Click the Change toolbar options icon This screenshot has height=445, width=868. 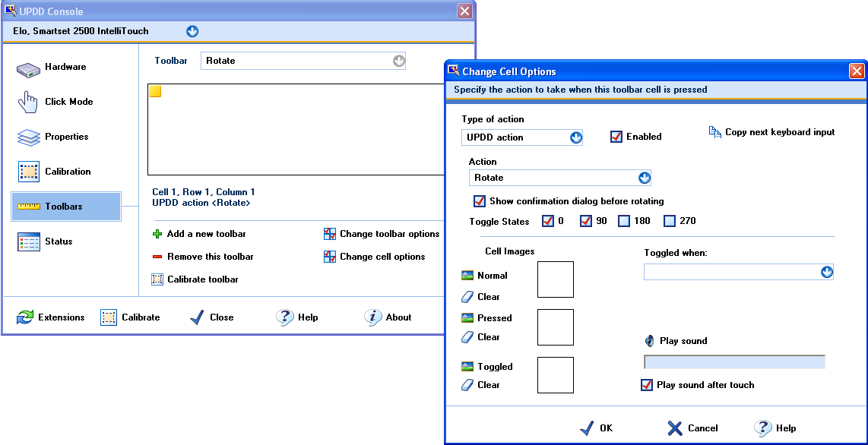pos(330,234)
